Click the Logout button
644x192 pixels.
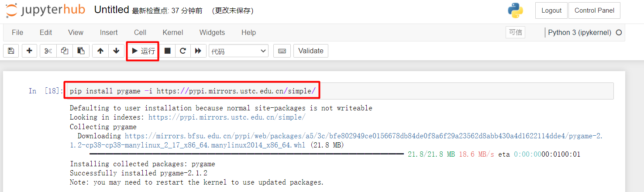(551, 10)
